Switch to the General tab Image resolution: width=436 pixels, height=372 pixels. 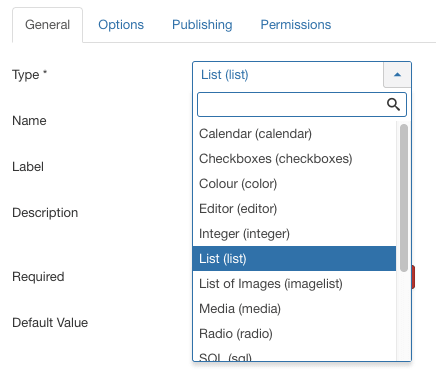point(47,25)
